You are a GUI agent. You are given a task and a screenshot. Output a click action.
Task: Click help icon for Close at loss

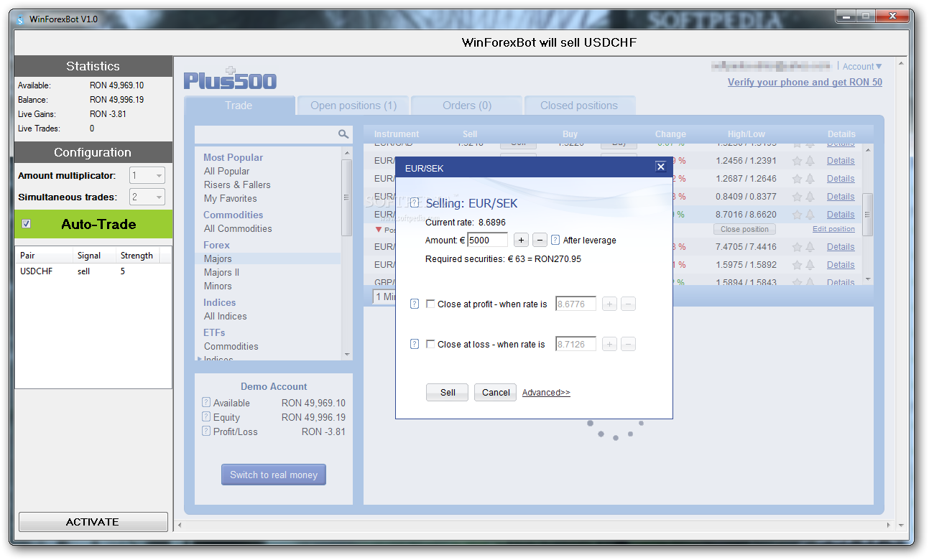[x=415, y=345]
